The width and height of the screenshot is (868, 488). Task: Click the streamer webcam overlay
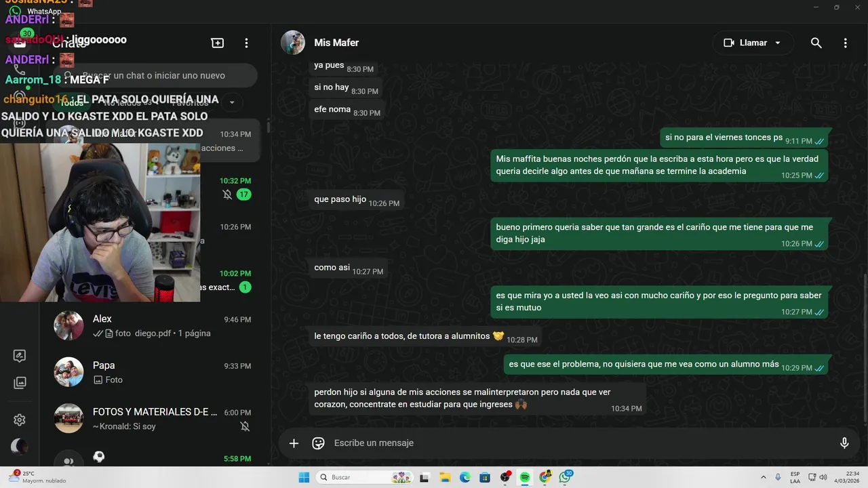pos(100,222)
